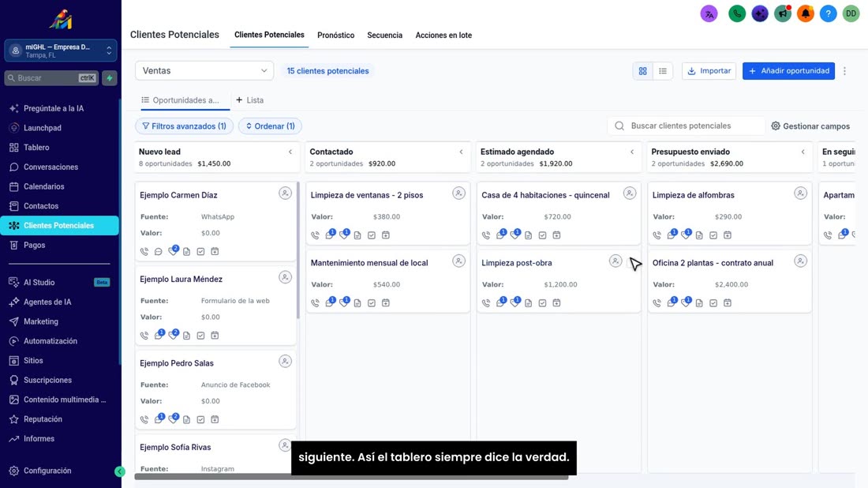Switch to list view layout

(x=663, y=71)
